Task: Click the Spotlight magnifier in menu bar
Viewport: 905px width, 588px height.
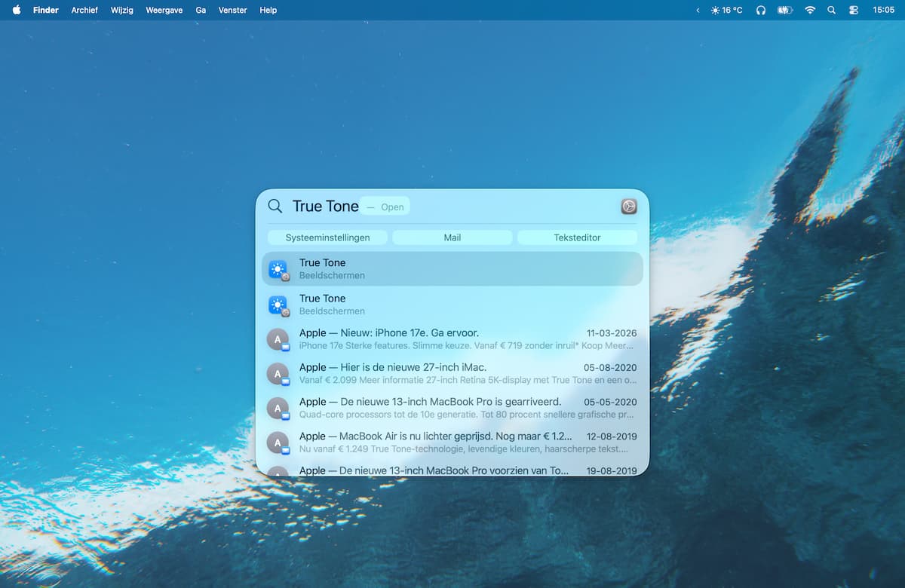Action: point(831,10)
